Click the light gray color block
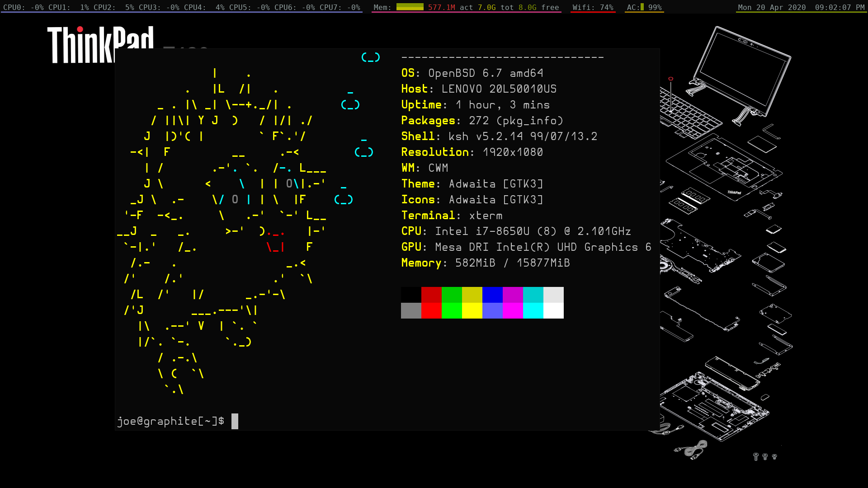 [553, 295]
